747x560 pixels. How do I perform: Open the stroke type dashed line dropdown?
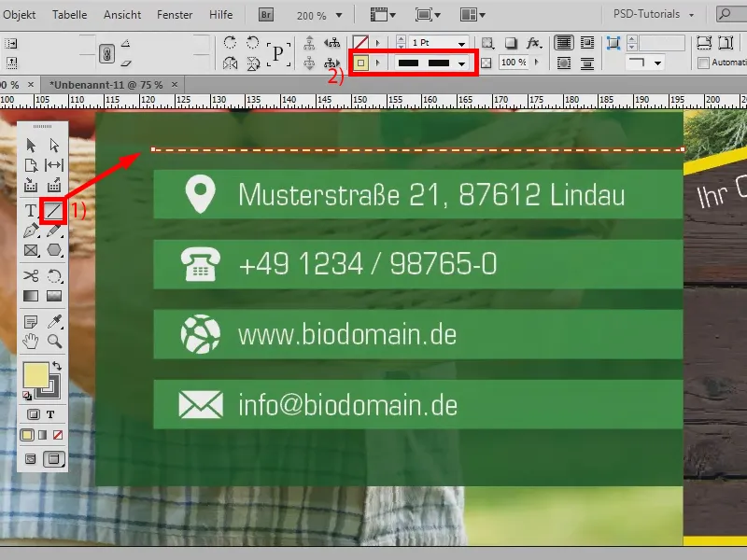click(461, 63)
